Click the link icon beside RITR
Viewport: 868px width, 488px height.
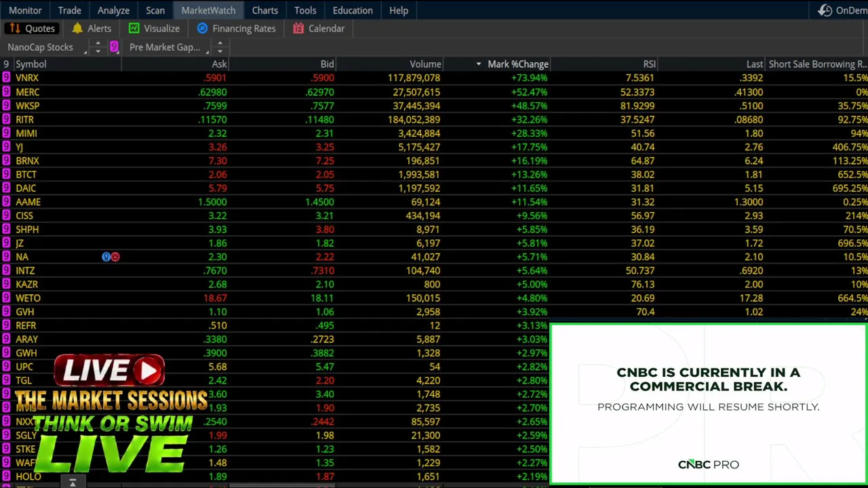click(x=6, y=119)
